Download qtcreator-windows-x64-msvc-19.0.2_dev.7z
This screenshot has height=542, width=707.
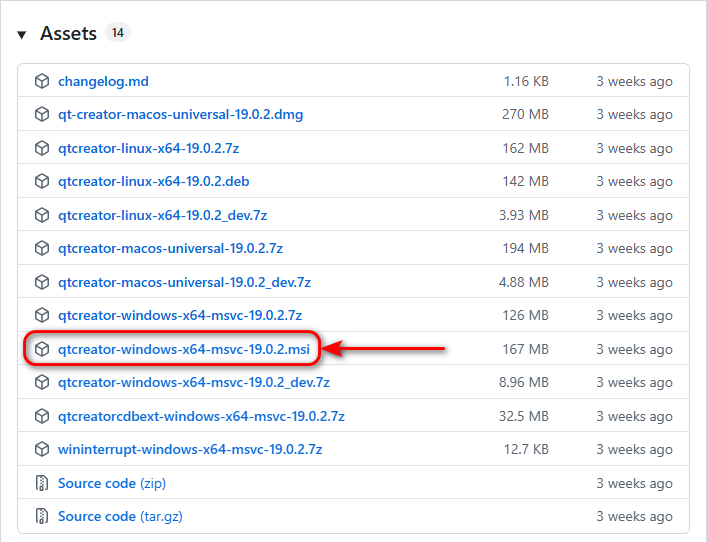(x=194, y=382)
